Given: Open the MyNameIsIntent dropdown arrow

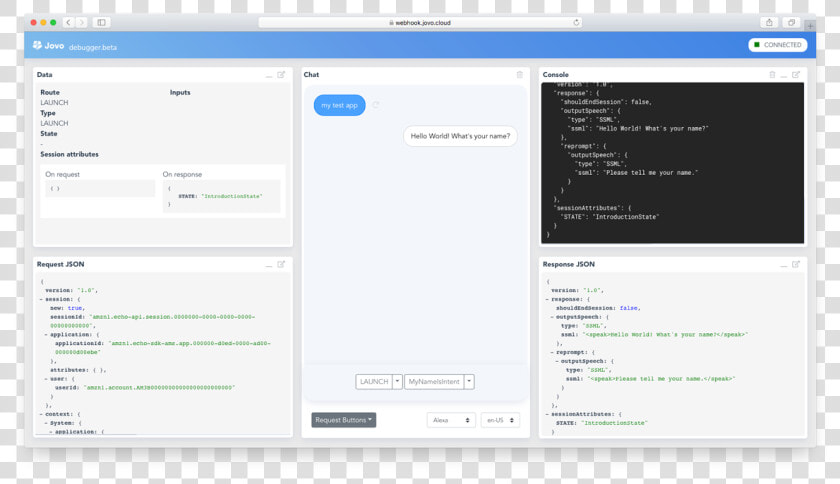Looking at the screenshot, I should pos(469,382).
